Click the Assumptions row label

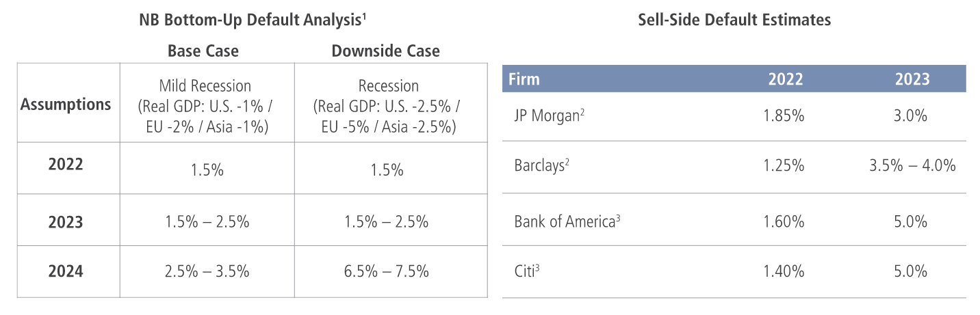tap(66, 105)
